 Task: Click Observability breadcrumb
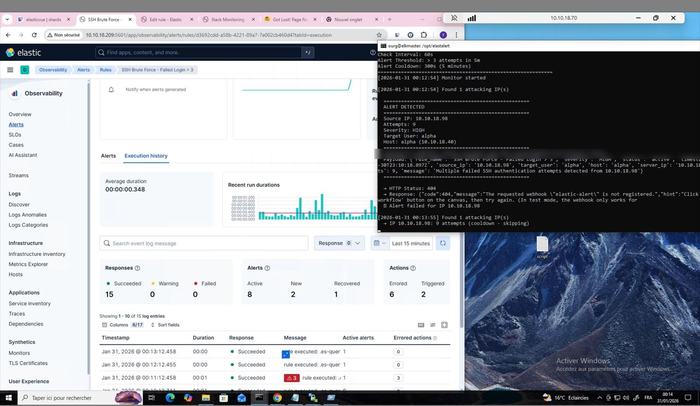pyautogui.click(x=53, y=70)
